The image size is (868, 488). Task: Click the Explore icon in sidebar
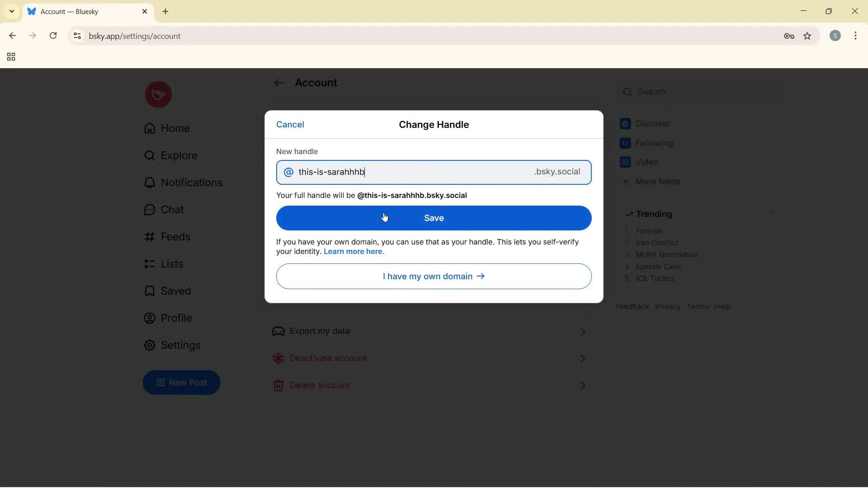(x=149, y=155)
